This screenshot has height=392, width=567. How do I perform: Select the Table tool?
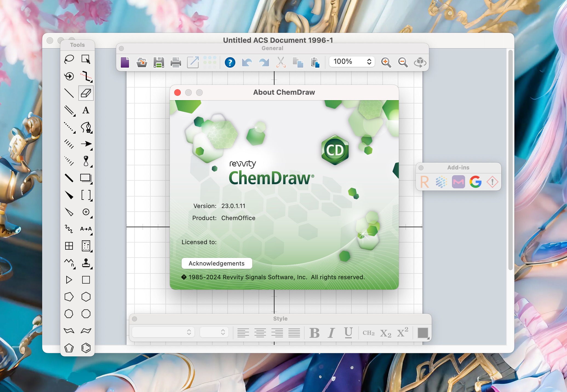(69, 246)
